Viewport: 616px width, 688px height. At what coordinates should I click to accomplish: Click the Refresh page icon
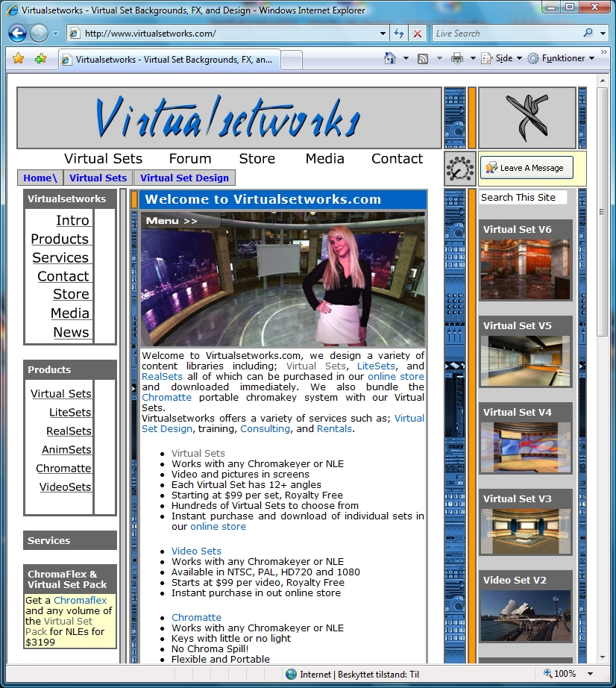399,34
